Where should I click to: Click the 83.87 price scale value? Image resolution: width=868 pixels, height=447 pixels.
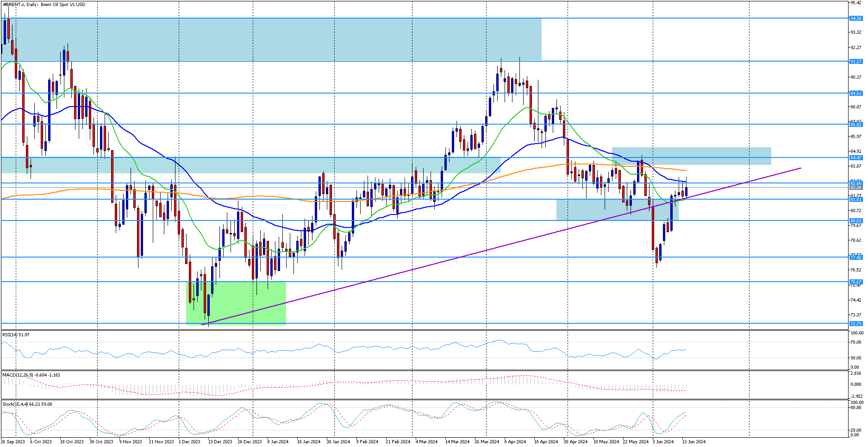856,166
